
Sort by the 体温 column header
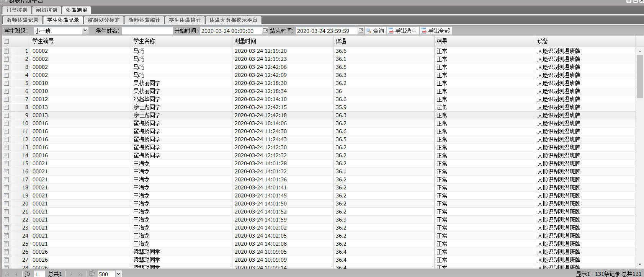[x=384, y=41]
